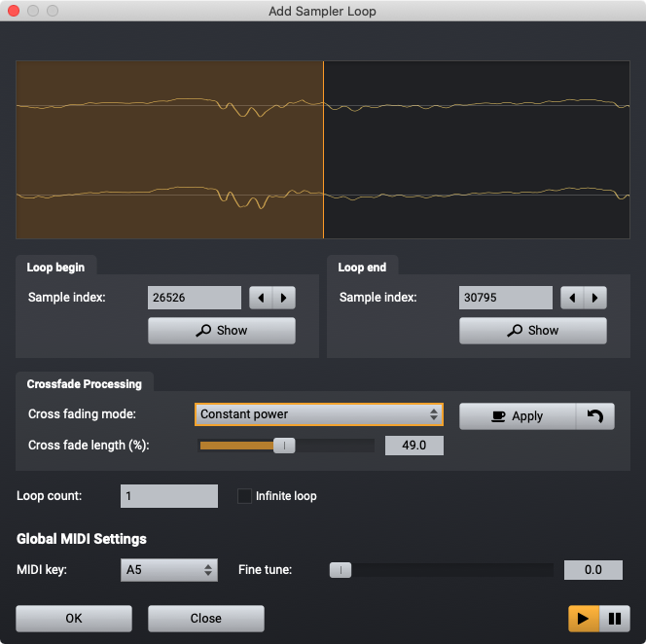The height and width of the screenshot is (644, 646).
Task: Enable the Infinite loop checkbox
Action: point(245,496)
